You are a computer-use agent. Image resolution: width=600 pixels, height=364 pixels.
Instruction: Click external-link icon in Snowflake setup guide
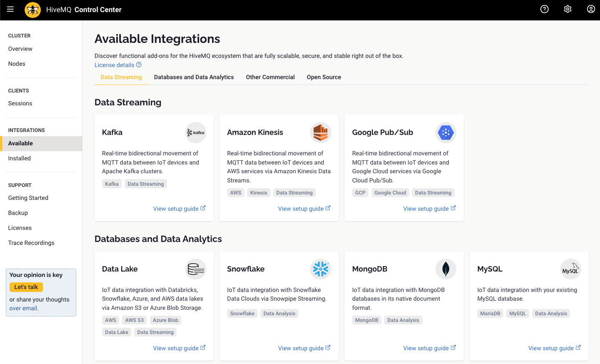(328, 347)
